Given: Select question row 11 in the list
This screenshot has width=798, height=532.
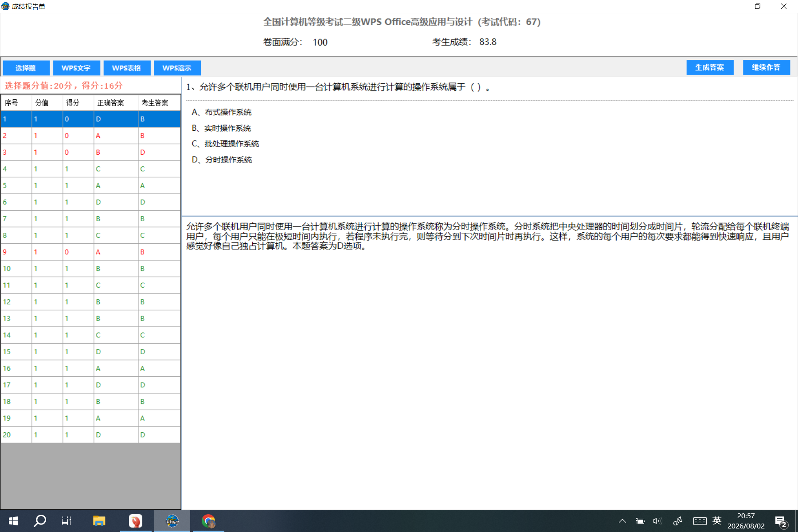Looking at the screenshot, I should click(x=90, y=285).
